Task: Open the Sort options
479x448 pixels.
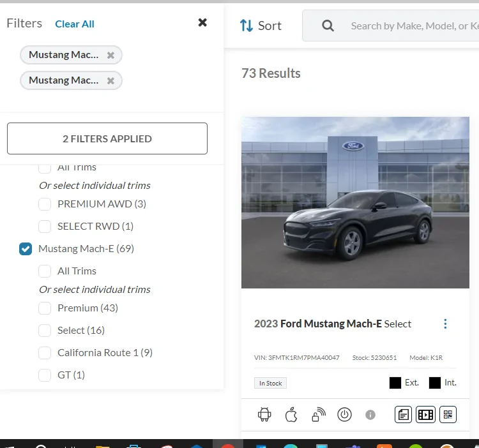Action: click(x=261, y=26)
